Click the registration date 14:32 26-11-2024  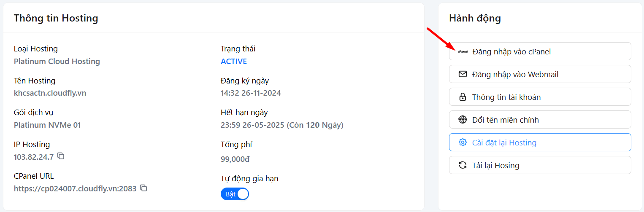coord(251,93)
